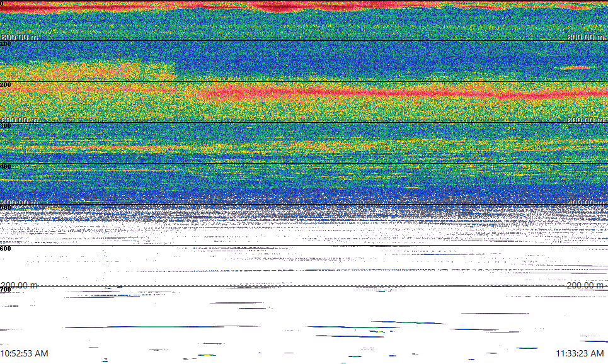Select the right 400.00 m depth label
Screen dimensions: 608x364
pyautogui.click(x=585, y=203)
